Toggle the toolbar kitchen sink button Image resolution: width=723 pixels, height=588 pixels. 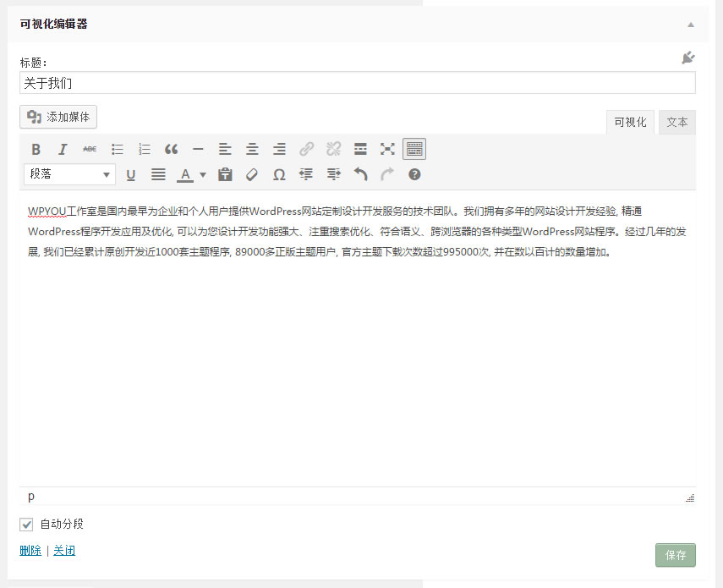(x=414, y=149)
